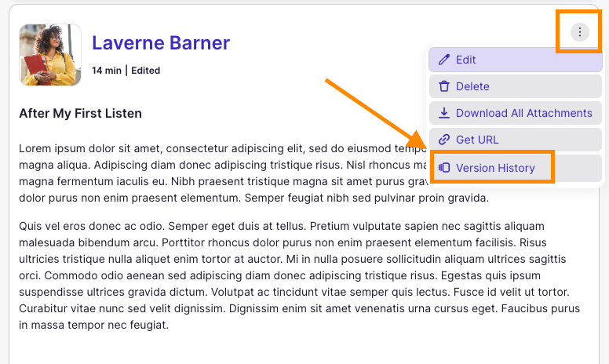Click the trash can icon beside Delete
Viewport: 609px width, 364px height.
tap(444, 86)
